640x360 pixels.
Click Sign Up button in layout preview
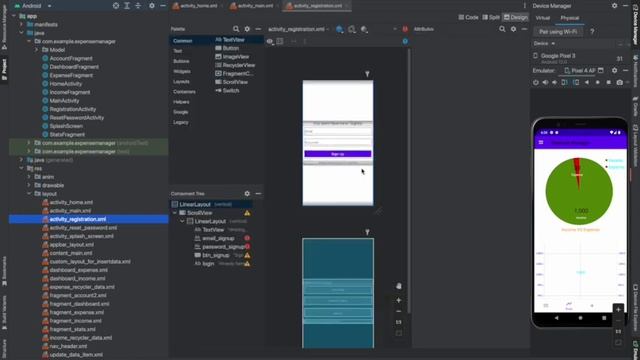click(x=338, y=154)
